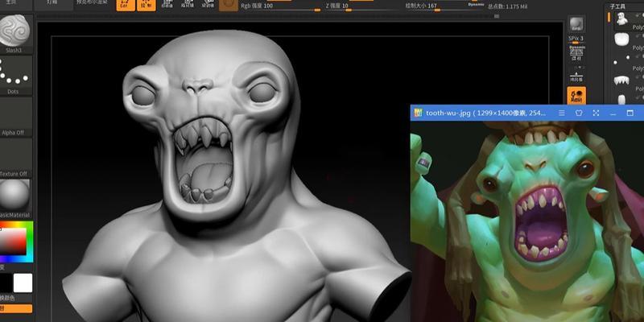Select the white main color swatch
The image size is (644, 322).
[23, 283]
